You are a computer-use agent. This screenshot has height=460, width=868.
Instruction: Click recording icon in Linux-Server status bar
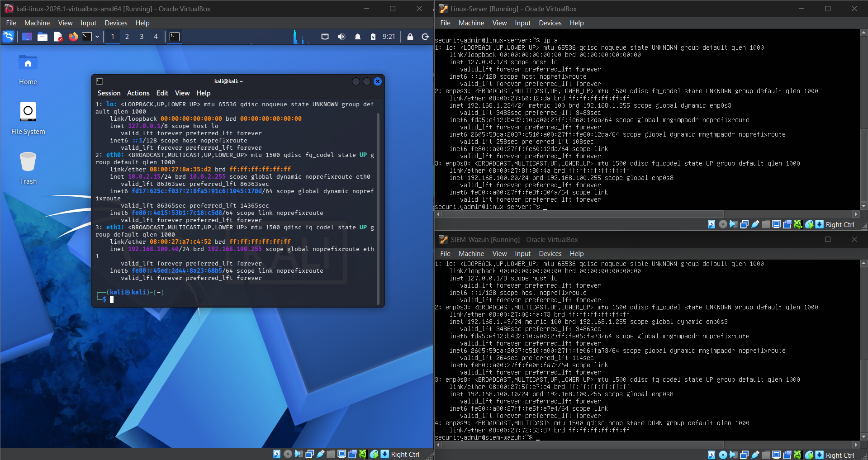tap(787, 224)
